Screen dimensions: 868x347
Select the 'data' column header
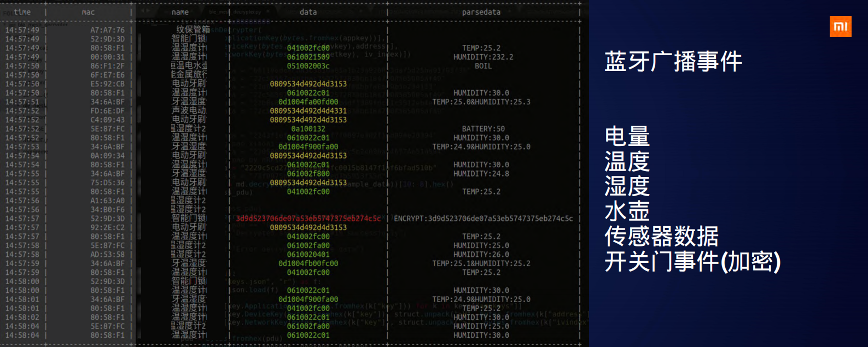pos(308,12)
